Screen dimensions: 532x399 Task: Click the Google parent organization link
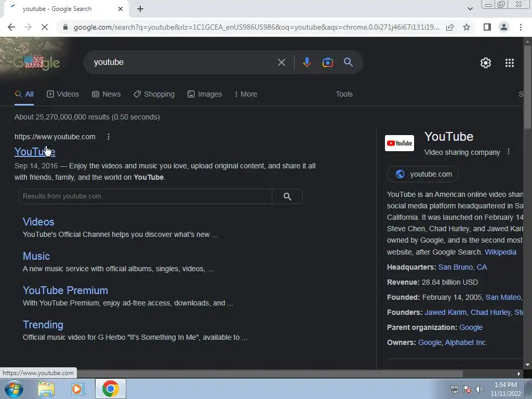click(471, 327)
